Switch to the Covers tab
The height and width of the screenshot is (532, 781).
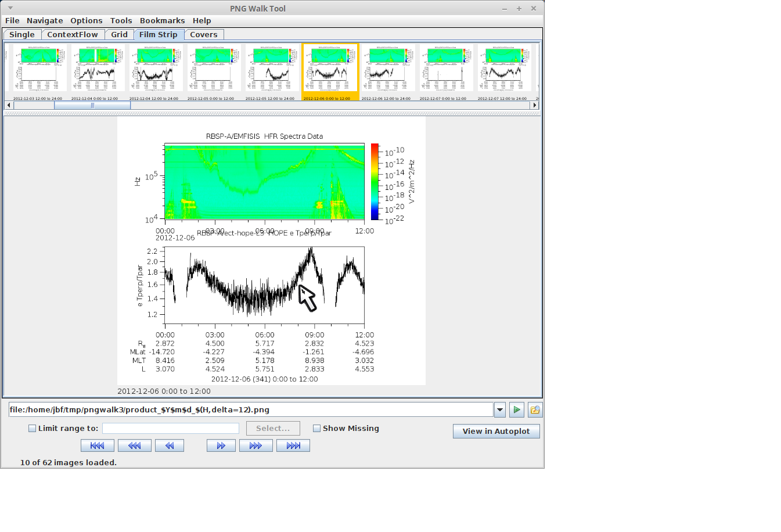point(203,35)
